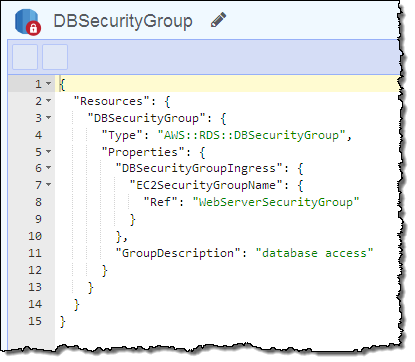The height and width of the screenshot is (362, 415).
Task: Click the DBSecurityGroup title text
Action: (x=123, y=21)
